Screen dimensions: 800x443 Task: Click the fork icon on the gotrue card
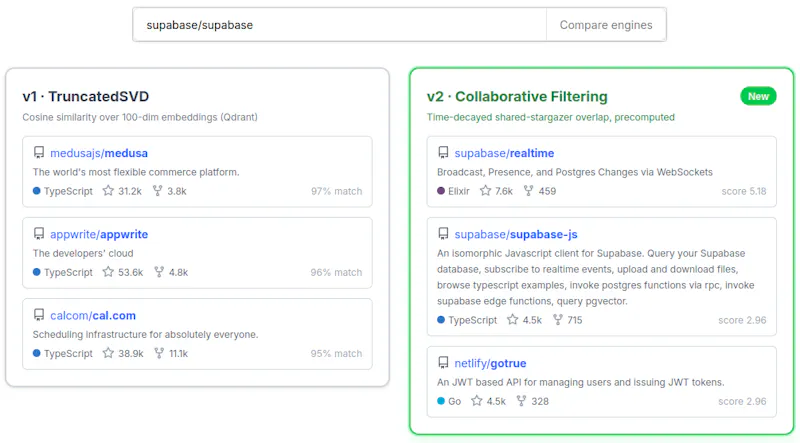coord(521,401)
